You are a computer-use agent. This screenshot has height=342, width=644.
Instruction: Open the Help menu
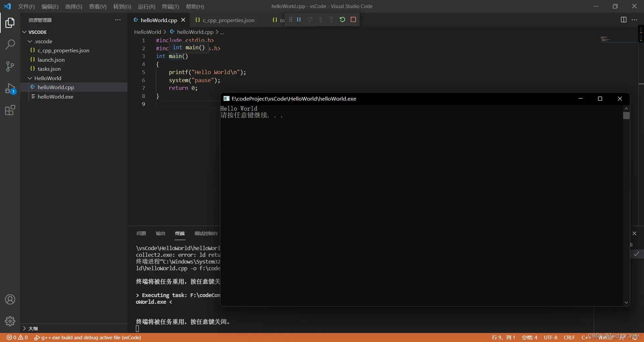[x=195, y=6]
